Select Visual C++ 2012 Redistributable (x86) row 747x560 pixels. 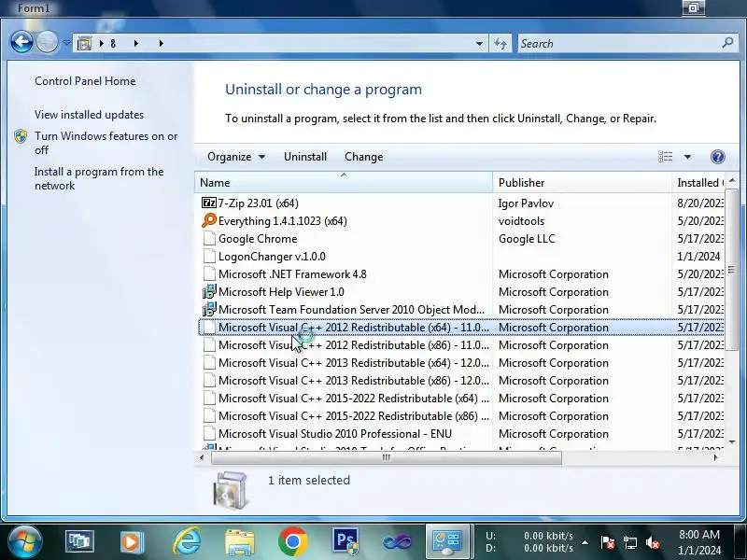(x=461, y=345)
